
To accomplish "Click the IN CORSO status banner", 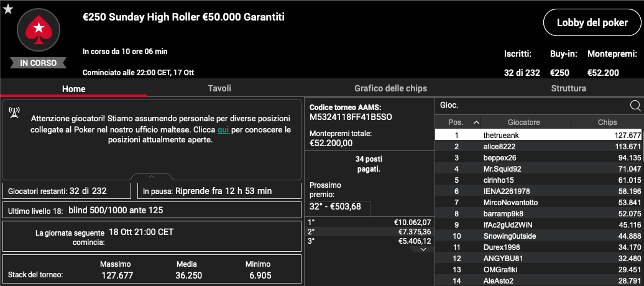I will click(x=38, y=63).
